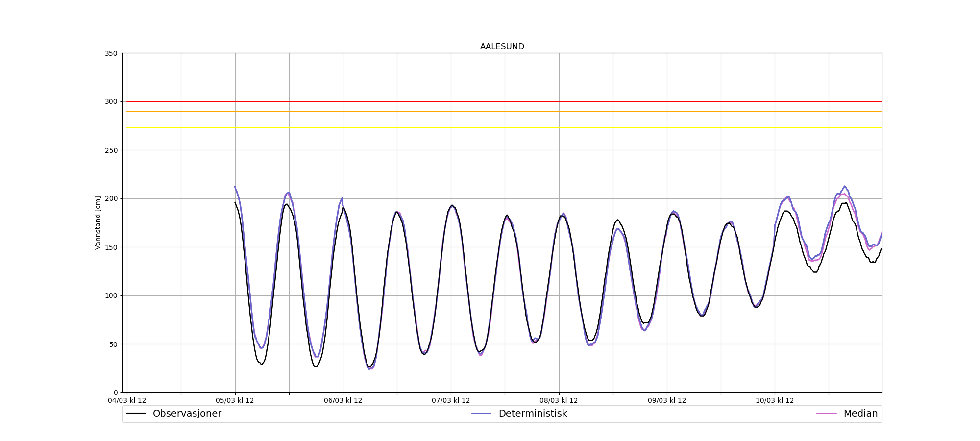Click the blue Deterministisk legend line sample
This screenshot has height=441, width=980.
coord(481,414)
